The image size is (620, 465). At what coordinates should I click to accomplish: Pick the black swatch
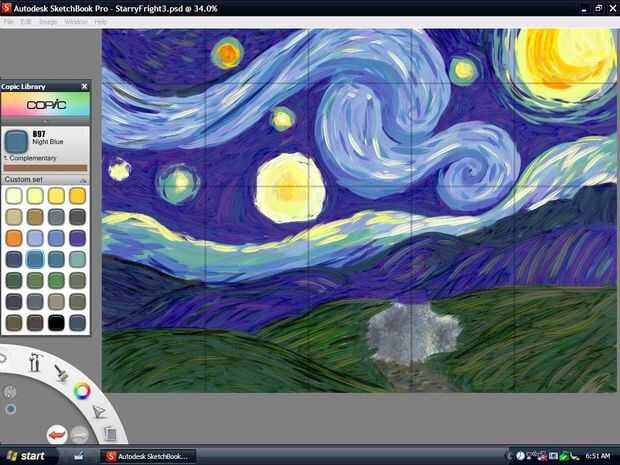[56, 323]
